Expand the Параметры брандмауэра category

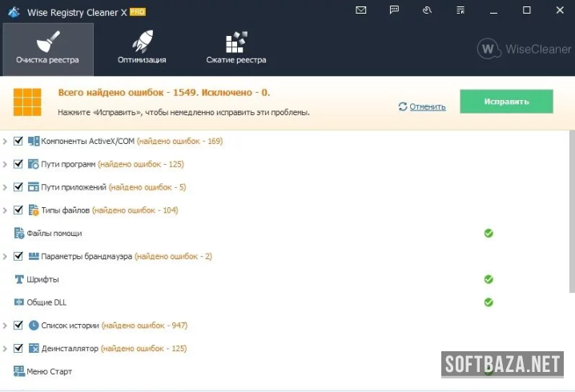[x=6, y=257]
